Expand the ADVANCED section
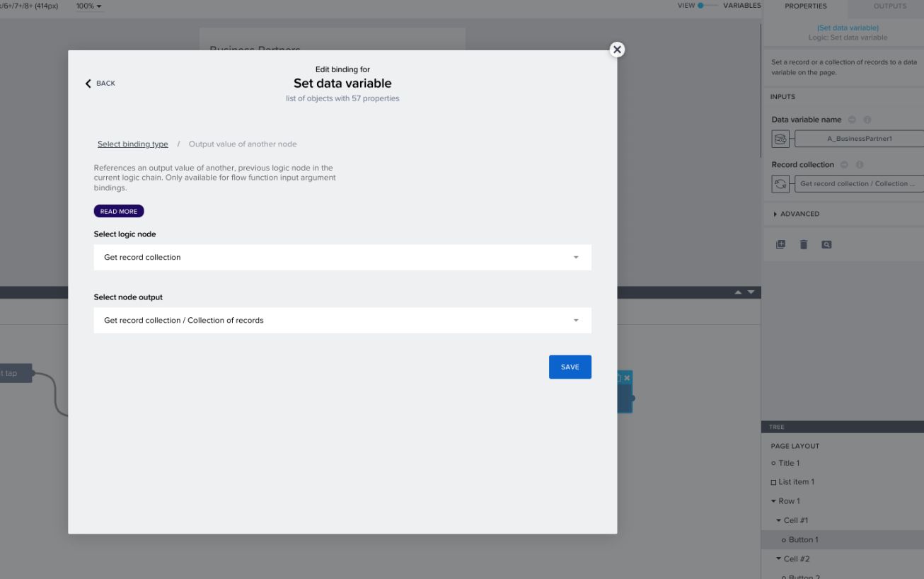Image resolution: width=924 pixels, height=579 pixels. [796, 214]
